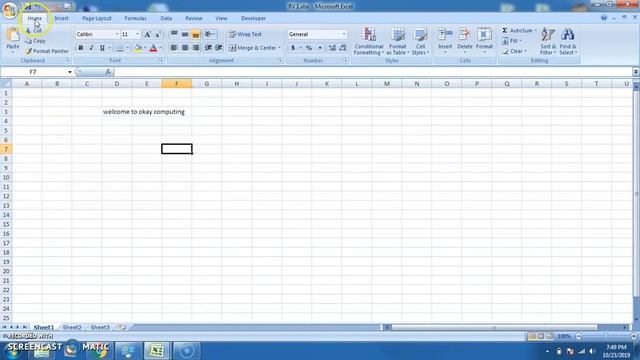640x360 pixels.
Task: Open the General number format dropdown
Action: point(344,34)
